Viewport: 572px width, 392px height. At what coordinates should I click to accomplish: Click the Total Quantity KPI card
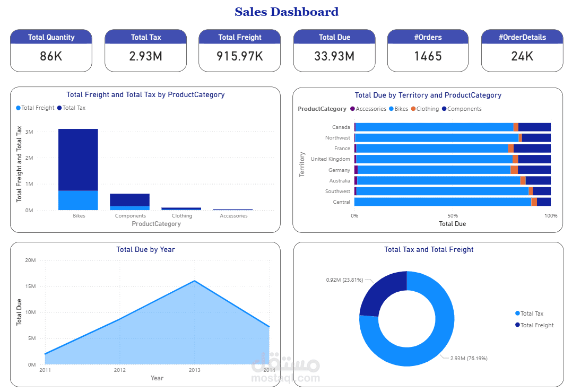click(51, 50)
